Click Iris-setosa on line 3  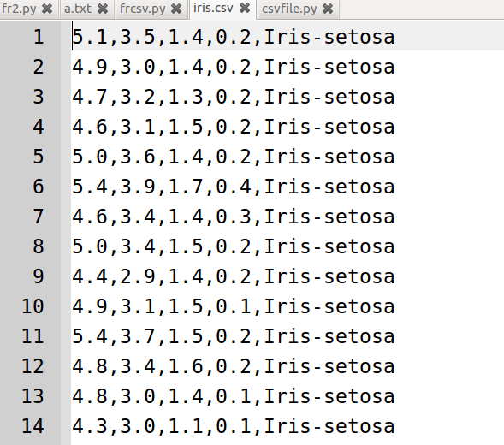[x=329, y=97]
